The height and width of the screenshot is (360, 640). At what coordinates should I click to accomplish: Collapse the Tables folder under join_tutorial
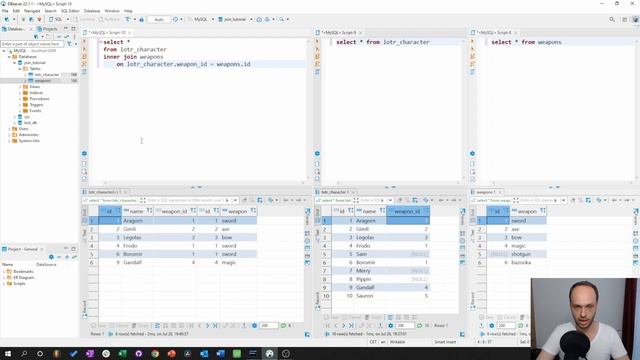click(x=19, y=69)
